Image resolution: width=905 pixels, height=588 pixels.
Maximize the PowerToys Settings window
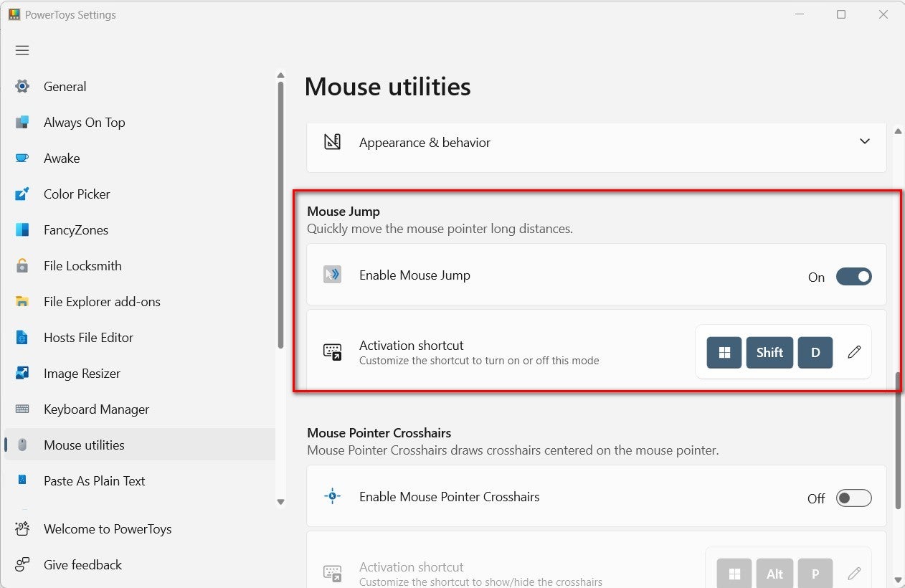coord(841,14)
